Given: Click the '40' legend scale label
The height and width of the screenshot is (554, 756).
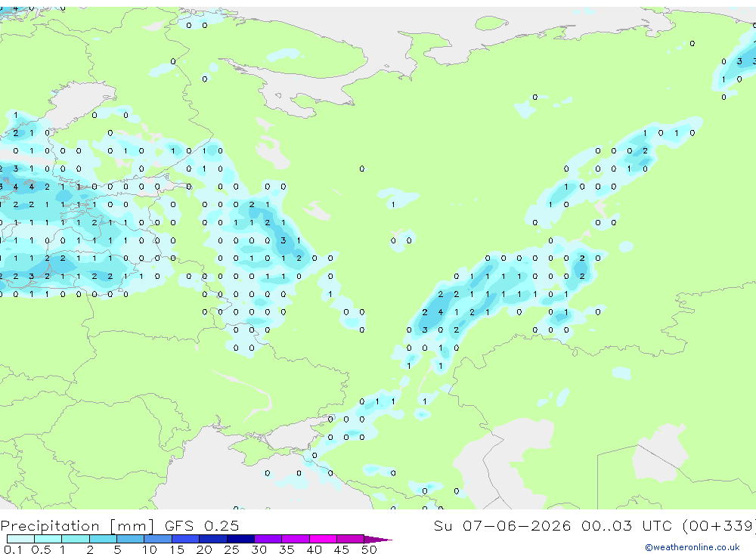Looking at the screenshot, I should coord(314,549).
